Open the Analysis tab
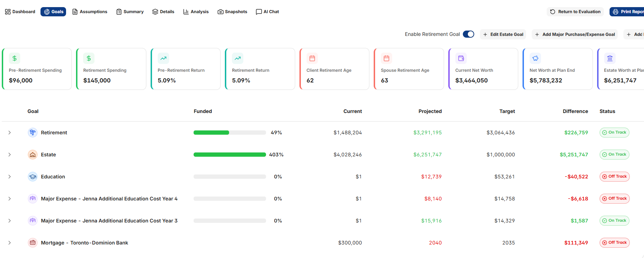The height and width of the screenshot is (258, 644). coord(196,12)
